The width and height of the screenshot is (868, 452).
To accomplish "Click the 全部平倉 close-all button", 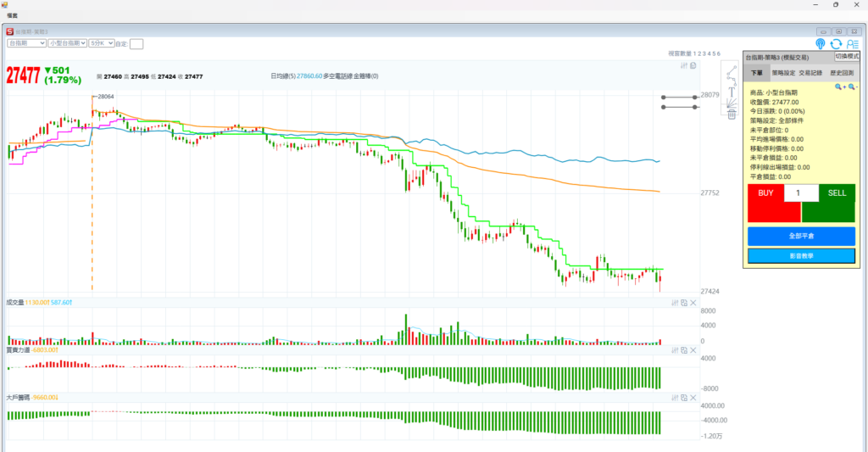I will [801, 236].
